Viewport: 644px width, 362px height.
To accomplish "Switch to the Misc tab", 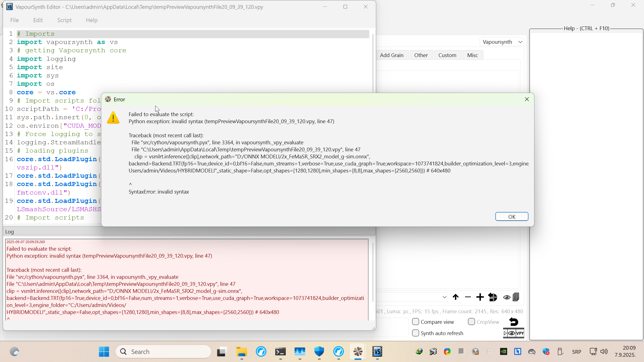I will point(472,55).
